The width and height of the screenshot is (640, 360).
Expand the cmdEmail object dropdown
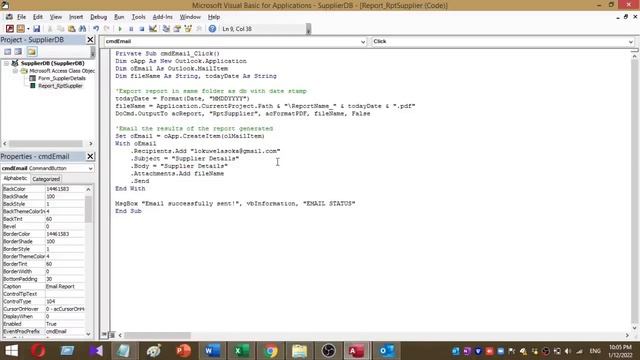point(363,42)
